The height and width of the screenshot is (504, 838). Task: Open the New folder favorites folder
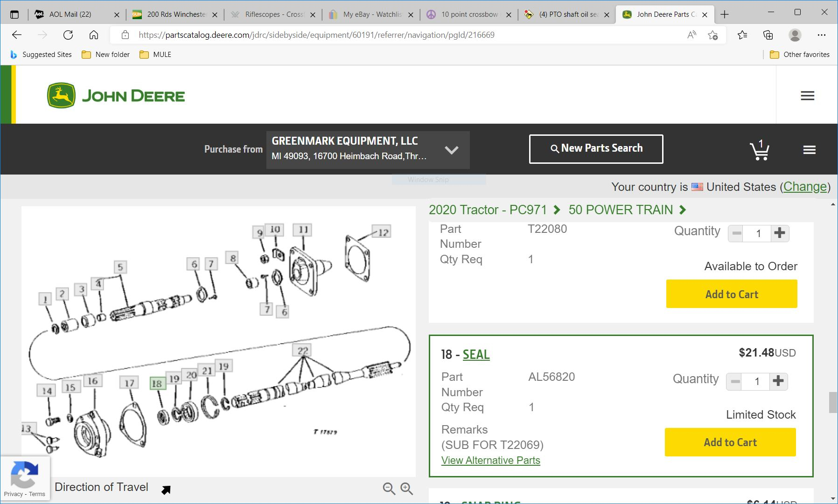pos(106,55)
